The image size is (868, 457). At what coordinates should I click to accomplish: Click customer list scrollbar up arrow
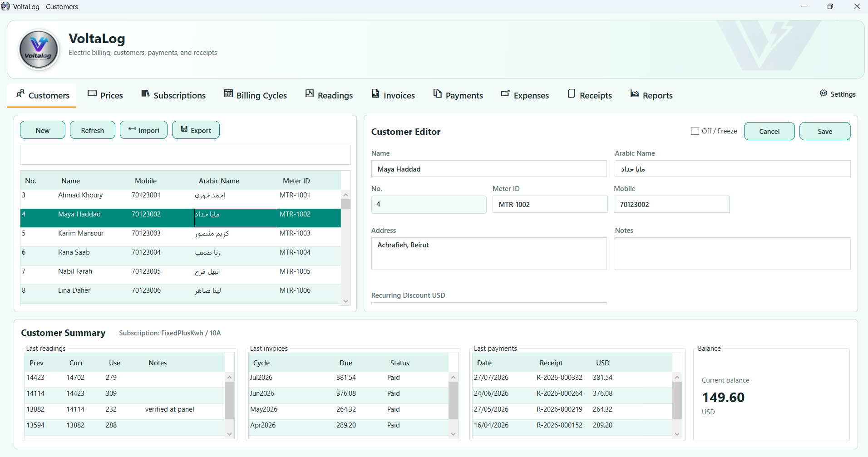point(346,195)
